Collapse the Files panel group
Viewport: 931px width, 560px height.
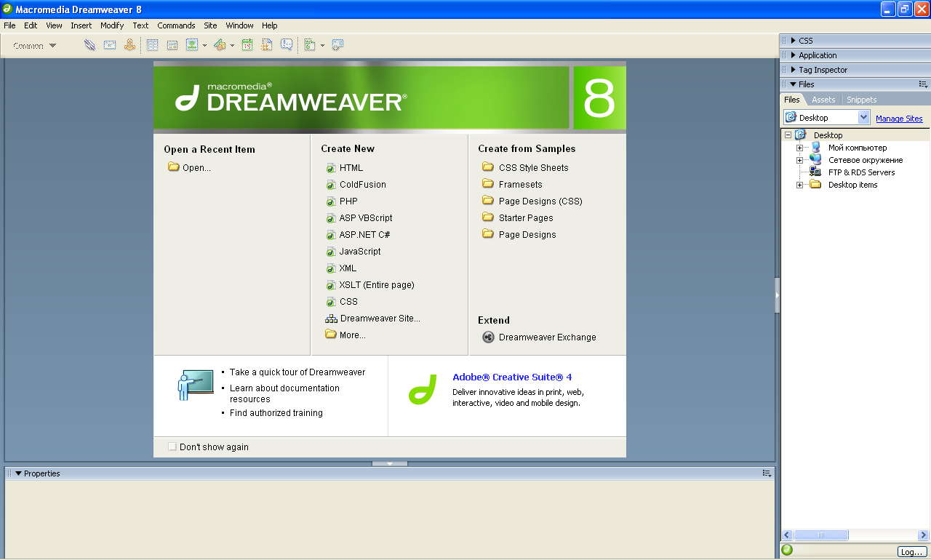pos(794,84)
